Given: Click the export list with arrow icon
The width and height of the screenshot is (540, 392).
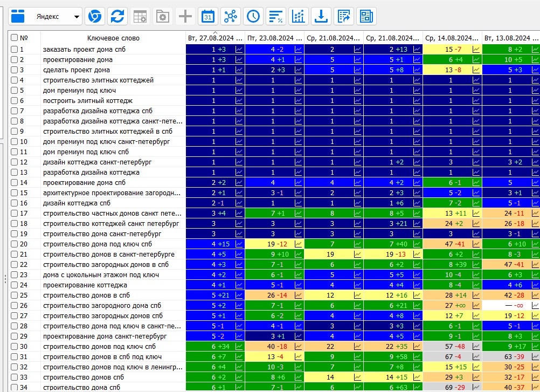Looking at the screenshot, I should coord(344,16).
